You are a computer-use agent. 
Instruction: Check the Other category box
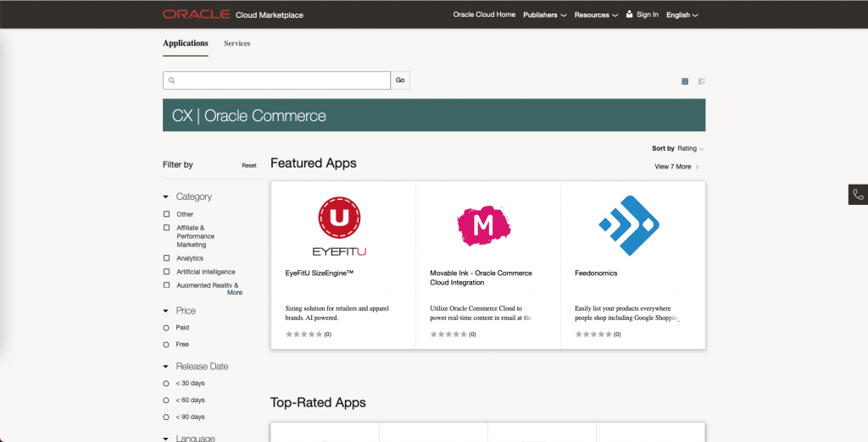click(167, 214)
